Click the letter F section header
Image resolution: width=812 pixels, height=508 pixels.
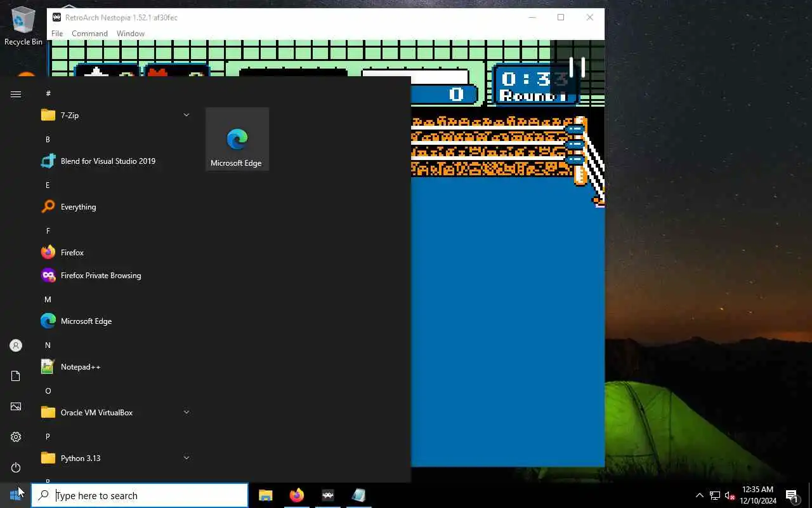pyautogui.click(x=48, y=231)
